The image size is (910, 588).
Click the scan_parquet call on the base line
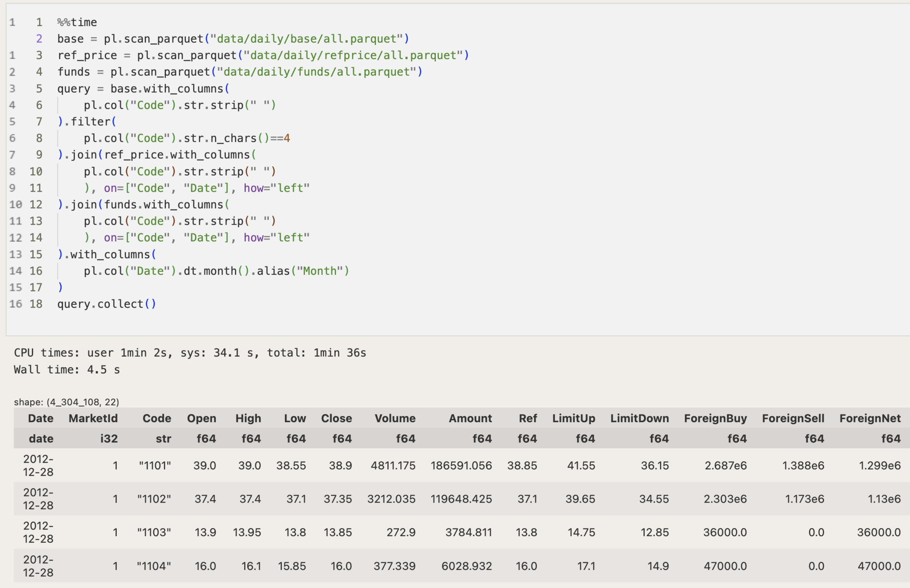[163, 39]
